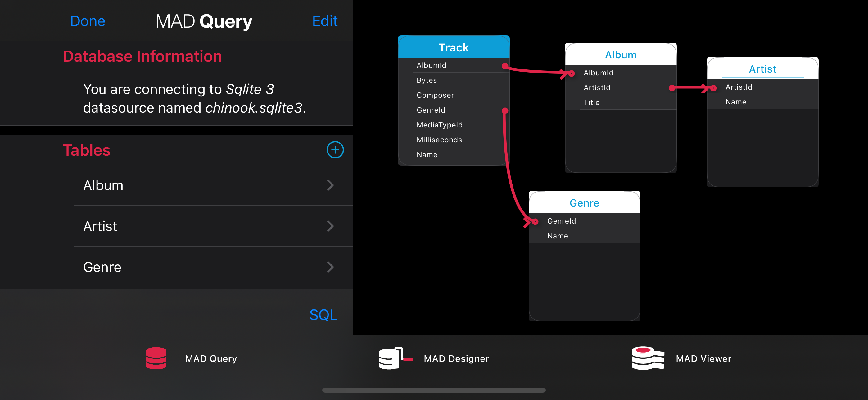The width and height of the screenshot is (868, 400).
Task: Open the SQL editor
Action: point(323,314)
